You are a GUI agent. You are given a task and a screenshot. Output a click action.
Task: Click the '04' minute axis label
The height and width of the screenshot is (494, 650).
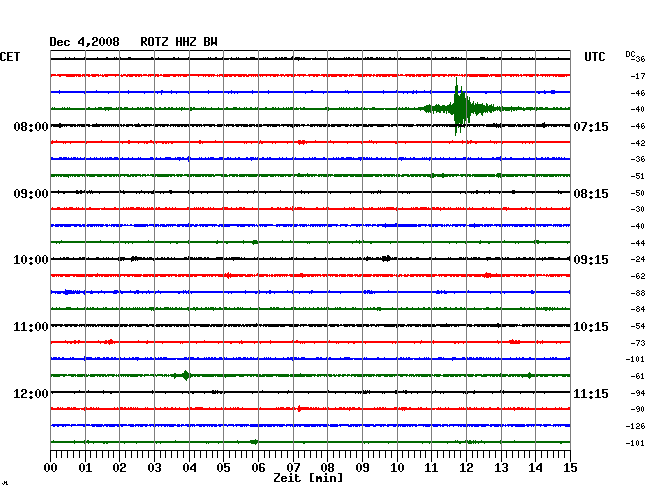(x=189, y=467)
